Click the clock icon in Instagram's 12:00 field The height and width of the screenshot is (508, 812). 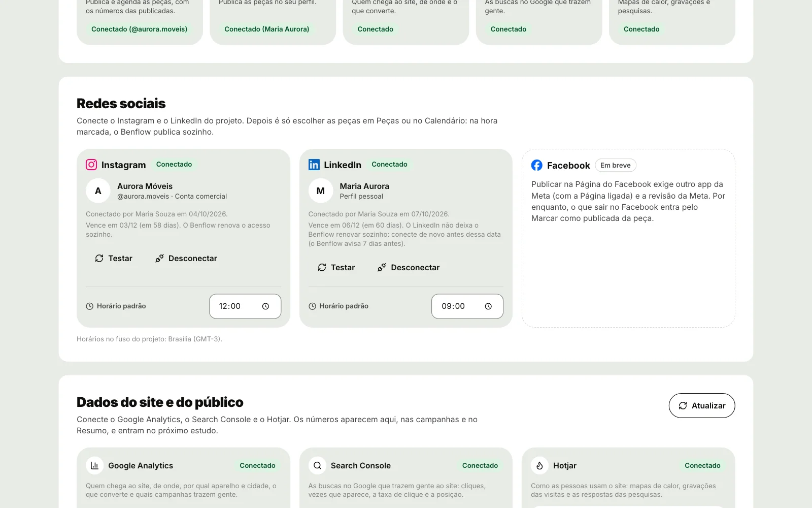[x=265, y=306]
